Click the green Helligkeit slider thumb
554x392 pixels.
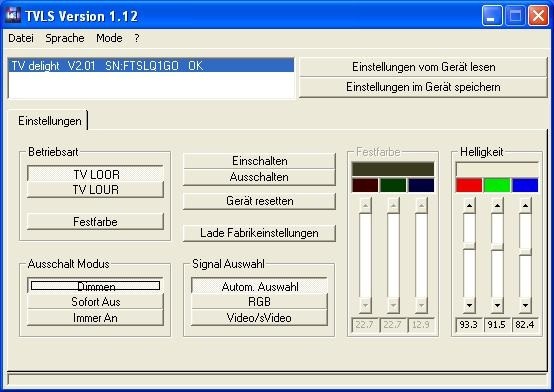pos(497,246)
